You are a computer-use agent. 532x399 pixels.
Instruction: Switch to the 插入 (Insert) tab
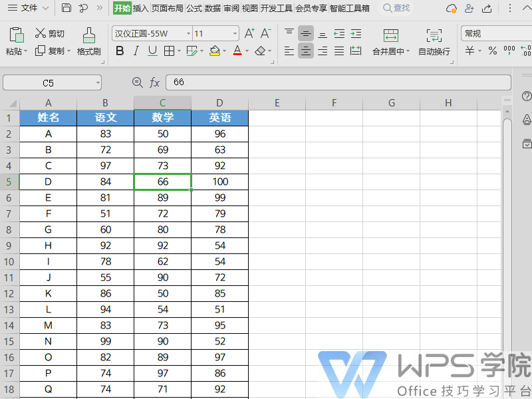(140, 8)
